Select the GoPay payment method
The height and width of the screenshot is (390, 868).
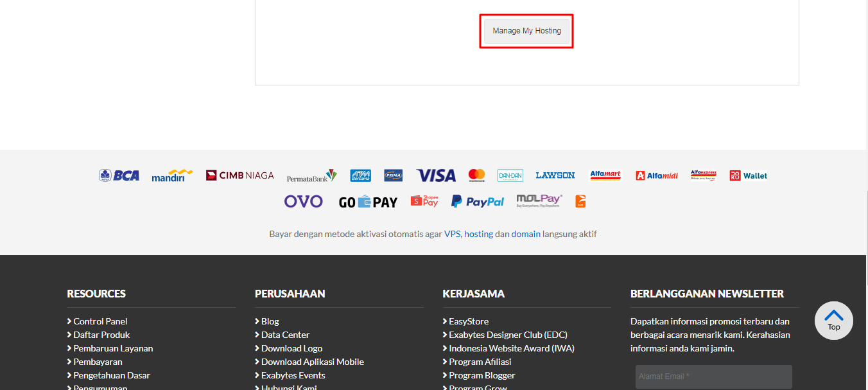click(369, 200)
